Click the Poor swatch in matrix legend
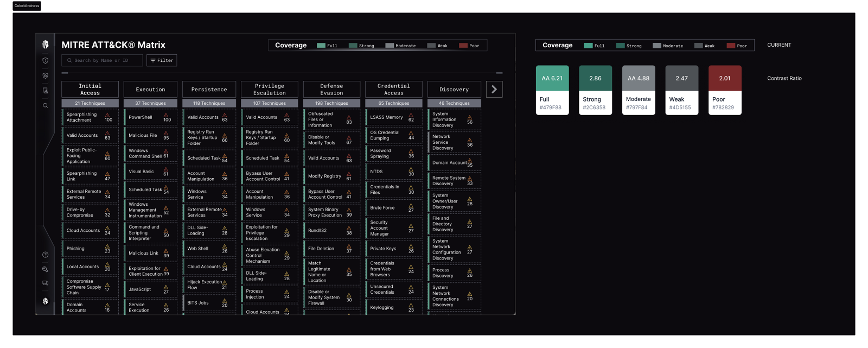 463,46
